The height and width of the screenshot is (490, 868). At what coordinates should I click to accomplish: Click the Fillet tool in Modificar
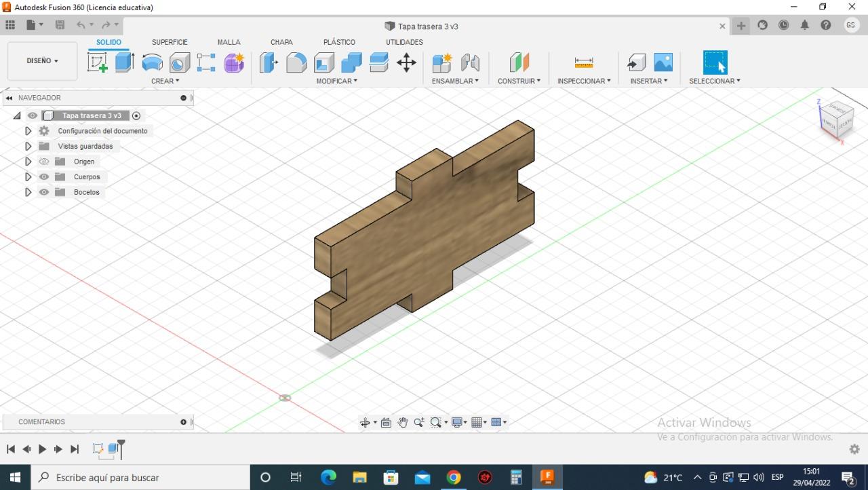click(x=296, y=62)
